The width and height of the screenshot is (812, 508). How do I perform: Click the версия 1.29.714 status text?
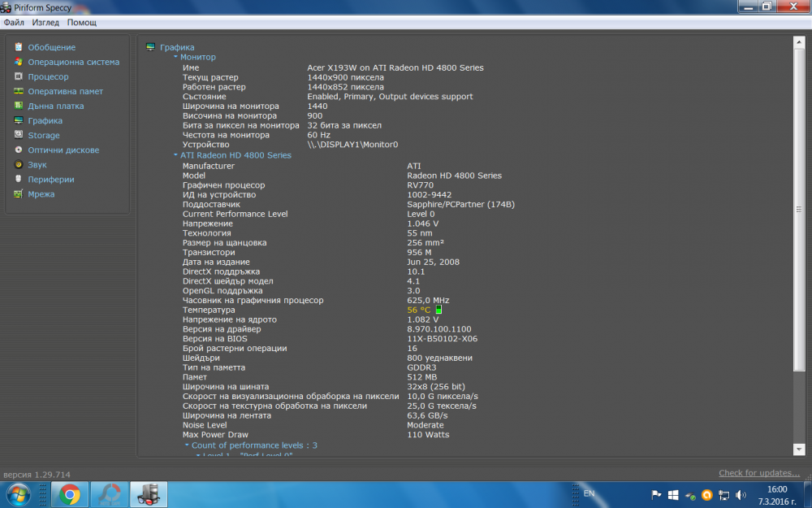[x=37, y=475]
